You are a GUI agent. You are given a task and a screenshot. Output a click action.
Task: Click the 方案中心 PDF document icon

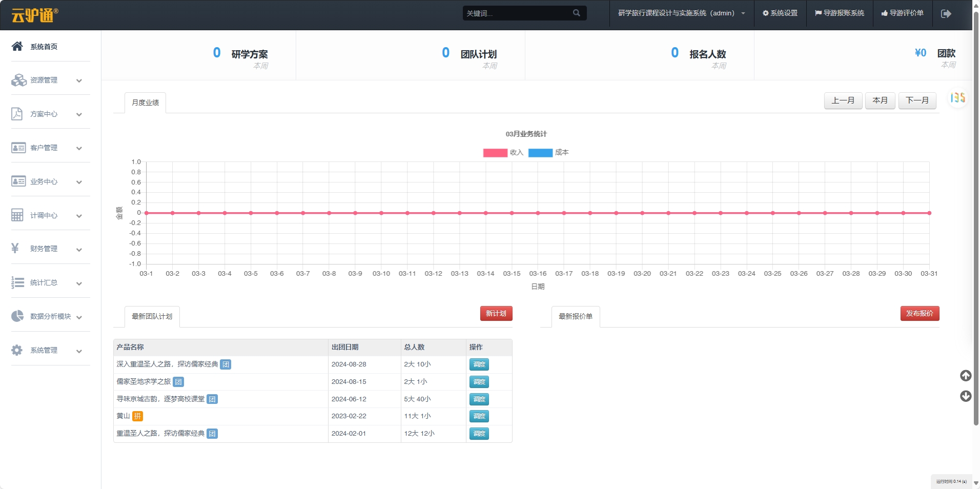17,114
